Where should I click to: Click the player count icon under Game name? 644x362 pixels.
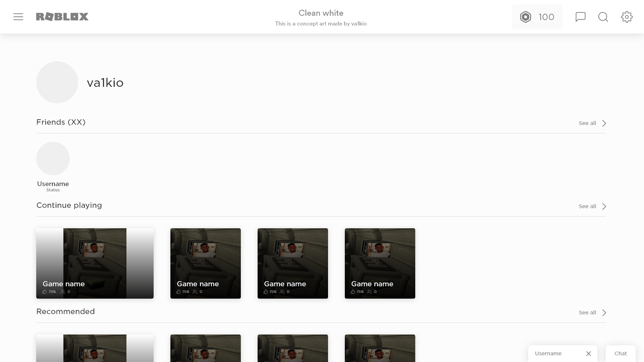click(x=62, y=292)
